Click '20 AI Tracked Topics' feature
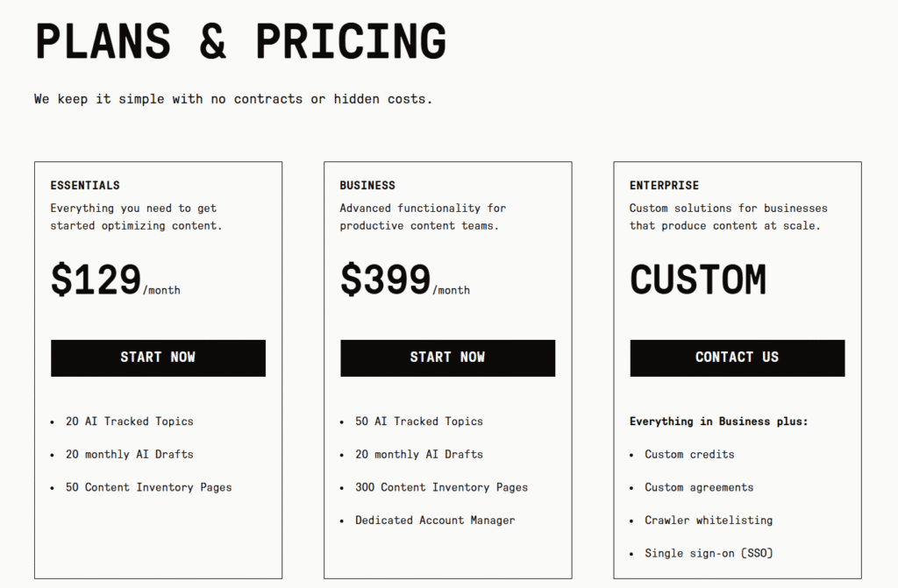 coord(129,422)
